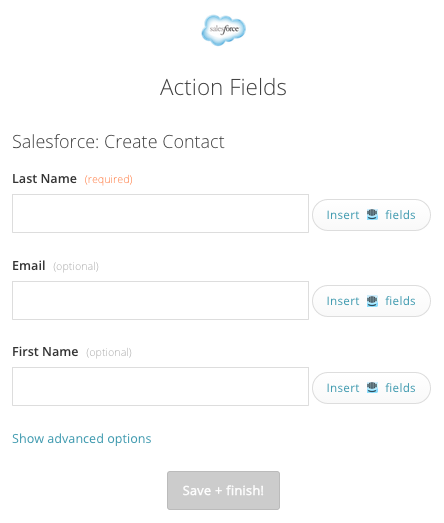Select the Action Fields heading
The image size is (444, 523).
coord(223,87)
